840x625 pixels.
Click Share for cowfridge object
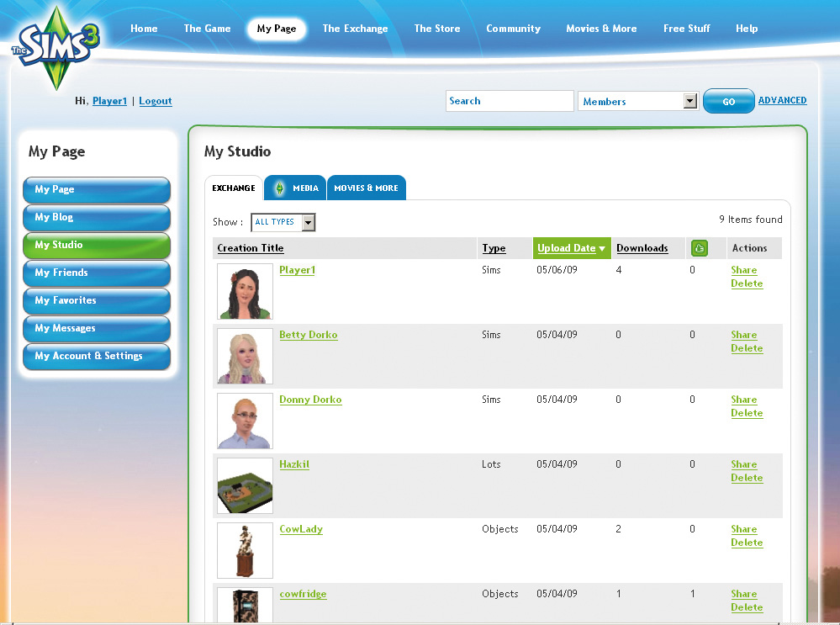743,595
